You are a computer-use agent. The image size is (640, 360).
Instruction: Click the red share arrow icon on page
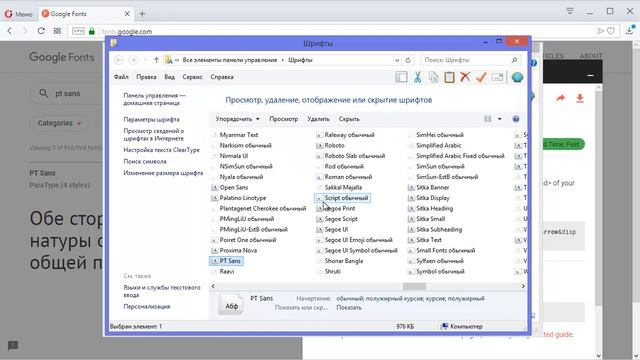[560, 98]
